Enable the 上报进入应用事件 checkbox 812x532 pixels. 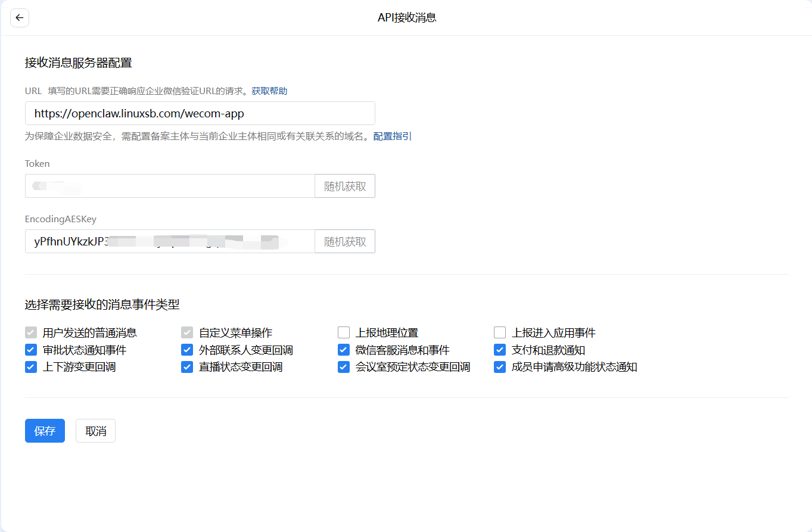click(500, 332)
